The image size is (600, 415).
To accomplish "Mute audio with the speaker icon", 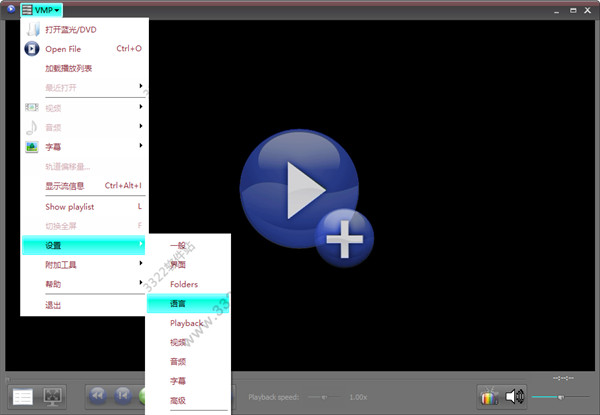I will (514, 396).
